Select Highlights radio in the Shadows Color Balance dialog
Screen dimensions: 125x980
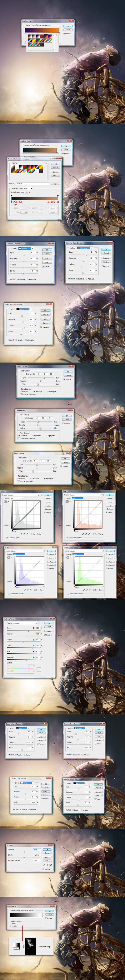click(46, 436)
